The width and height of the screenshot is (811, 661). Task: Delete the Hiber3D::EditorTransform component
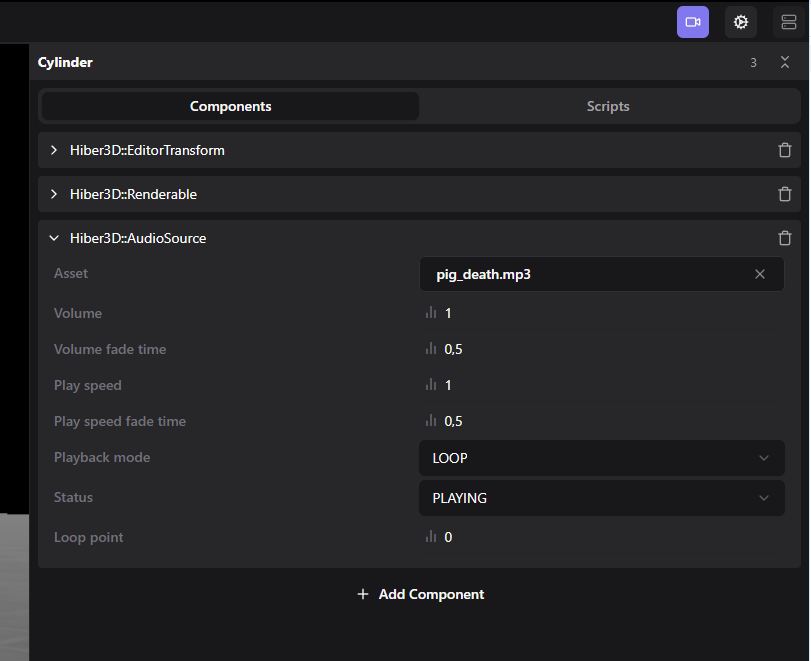point(785,150)
